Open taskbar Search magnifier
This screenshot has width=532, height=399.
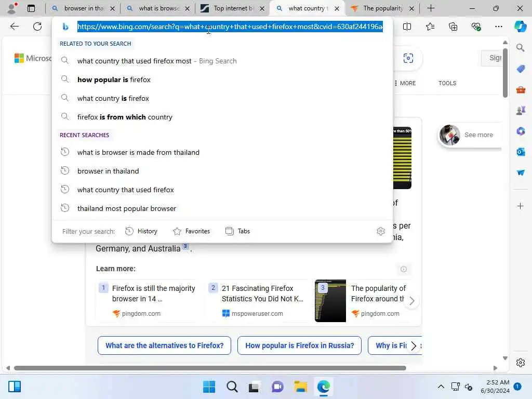[232, 387]
